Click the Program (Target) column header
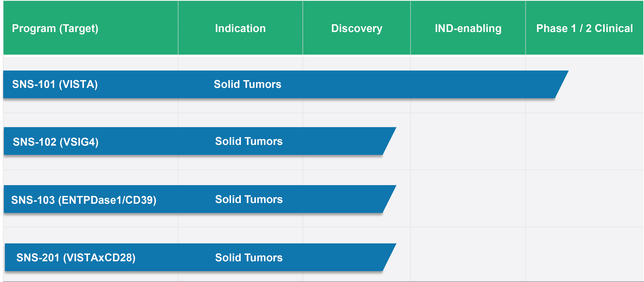This screenshot has height=282, width=644. point(55,28)
